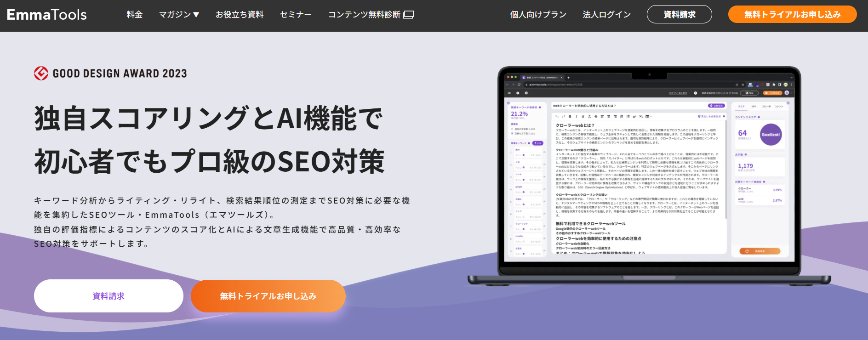Image resolution: width=868 pixels, height=340 pixels.
Task: Click the white 資料請求 button in hero
Action: click(x=108, y=296)
